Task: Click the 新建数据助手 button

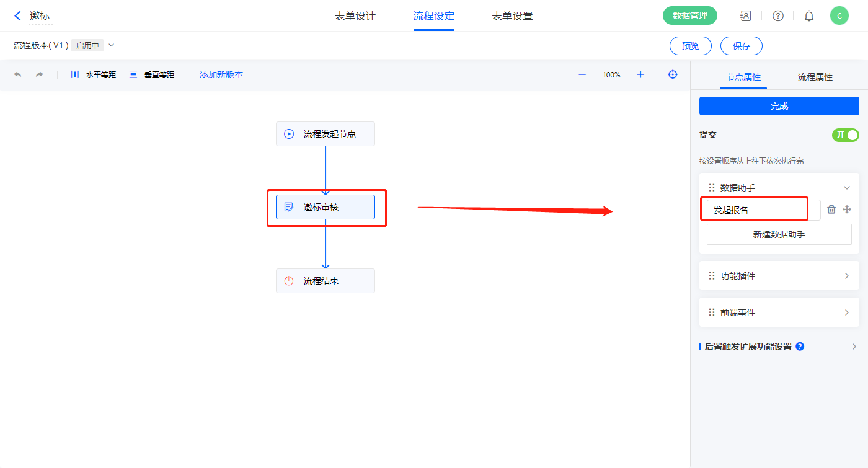Action: tap(779, 234)
